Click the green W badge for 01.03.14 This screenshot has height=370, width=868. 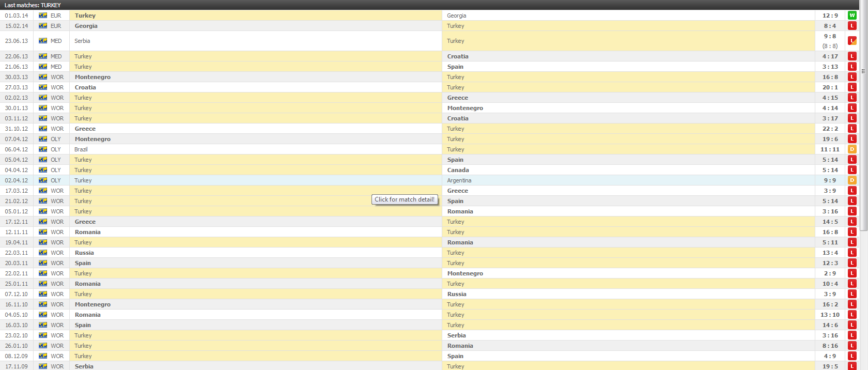click(852, 16)
